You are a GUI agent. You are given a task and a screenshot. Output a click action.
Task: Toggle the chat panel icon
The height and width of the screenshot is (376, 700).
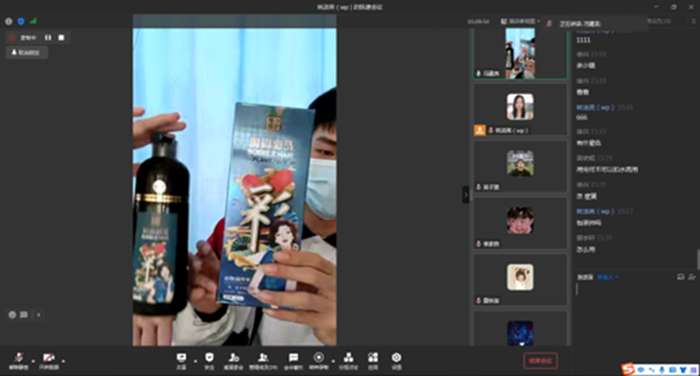[293, 361]
